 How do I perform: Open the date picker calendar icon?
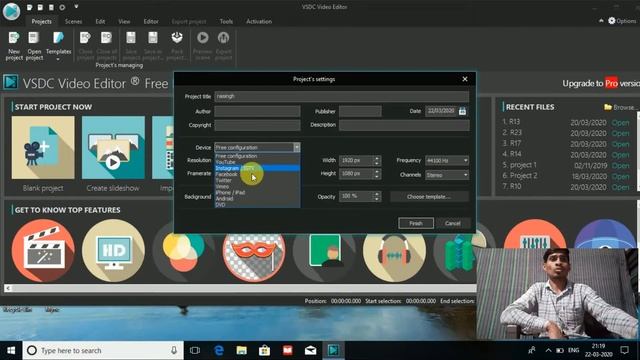pyautogui.click(x=462, y=111)
